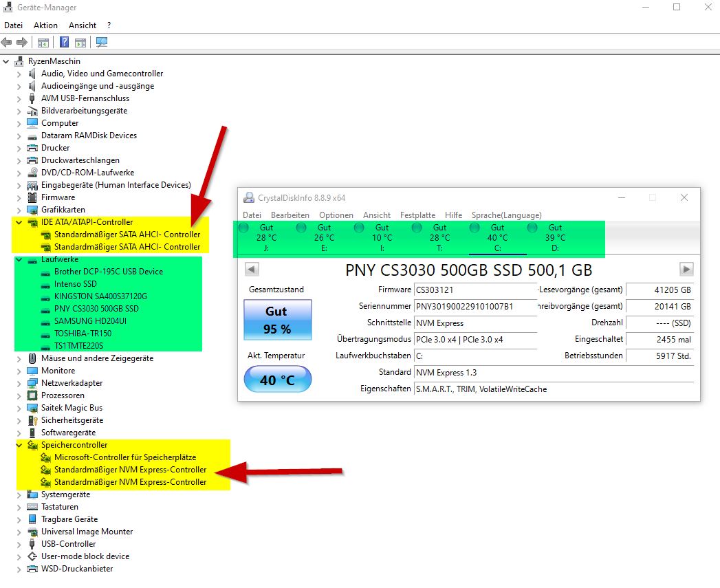Expand the Saitek Magic Bus node
Screen dimensions: 720x588
click(19, 409)
